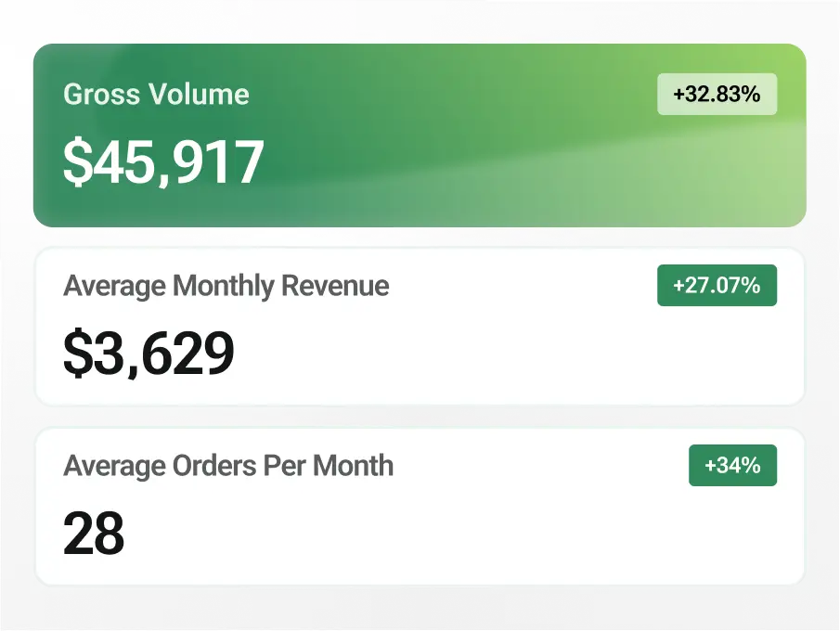This screenshot has height=631, width=840.
Task: Select the +34% change badge
Action: pyautogui.click(x=732, y=466)
